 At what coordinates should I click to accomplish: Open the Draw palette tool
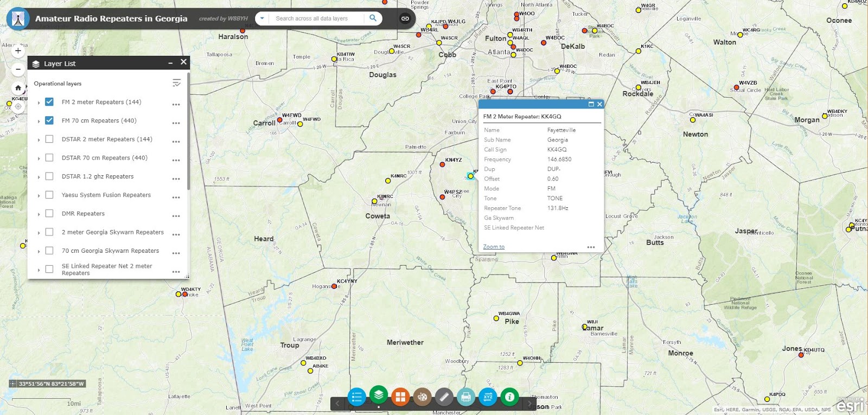pos(422,397)
